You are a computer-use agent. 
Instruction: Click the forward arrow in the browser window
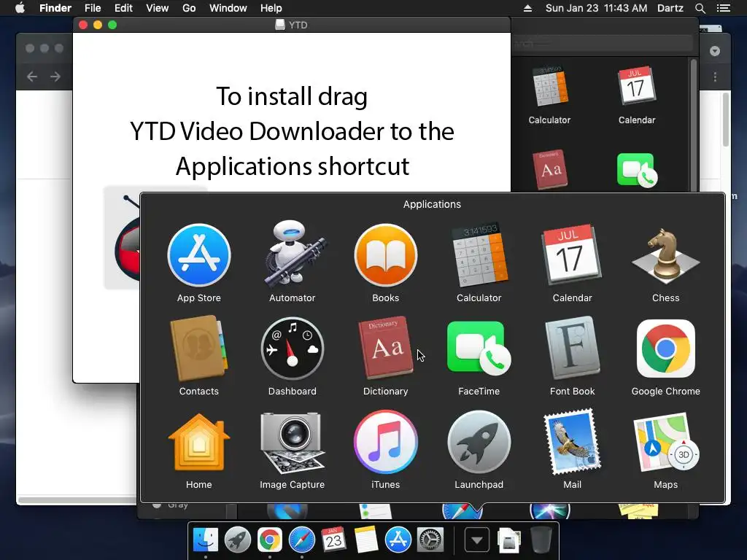click(55, 77)
